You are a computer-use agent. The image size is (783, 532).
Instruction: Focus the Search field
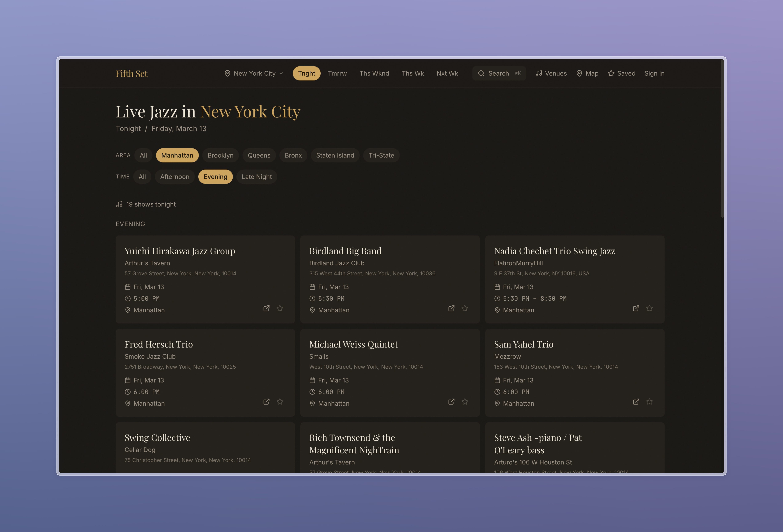pyautogui.click(x=499, y=73)
